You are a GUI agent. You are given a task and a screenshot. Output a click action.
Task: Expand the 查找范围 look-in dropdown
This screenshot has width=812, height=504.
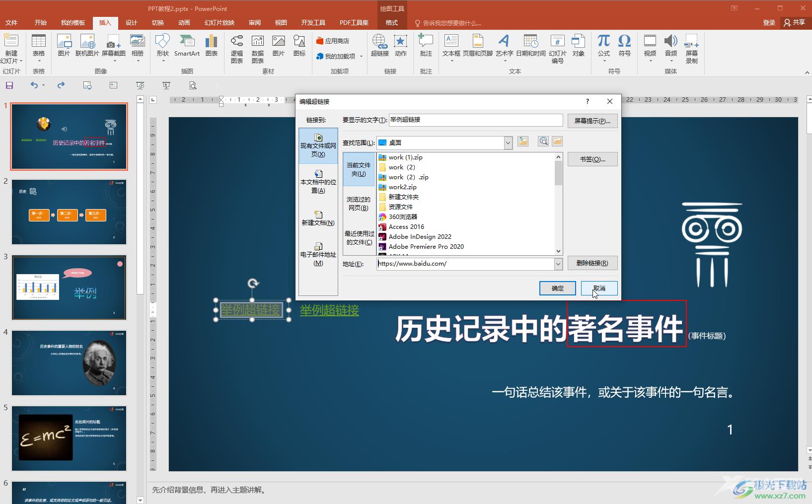(x=508, y=143)
